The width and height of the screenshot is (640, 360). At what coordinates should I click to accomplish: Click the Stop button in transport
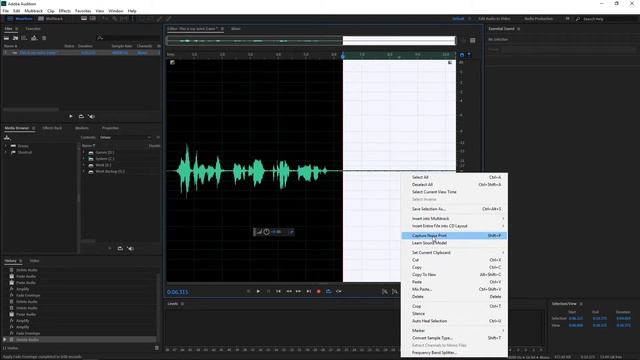(248, 291)
